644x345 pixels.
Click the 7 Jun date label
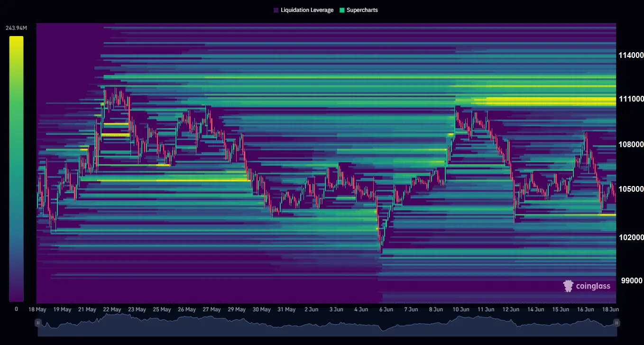click(411, 309)
